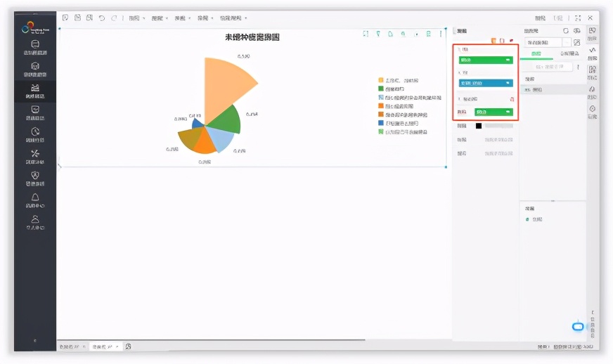Open the second sidebar module with gear icon
This screenshot has width=613, height=364.
point(35,69)
